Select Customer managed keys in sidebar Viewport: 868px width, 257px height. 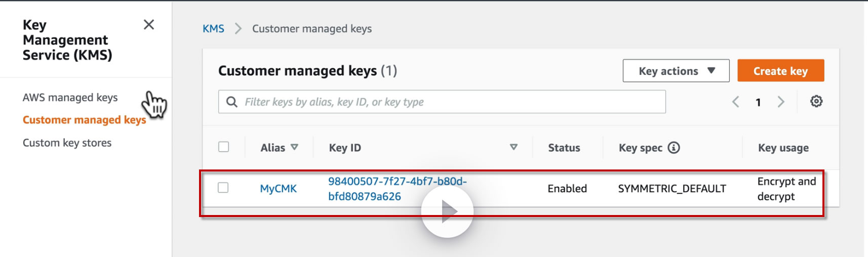(x=84, y=120)
